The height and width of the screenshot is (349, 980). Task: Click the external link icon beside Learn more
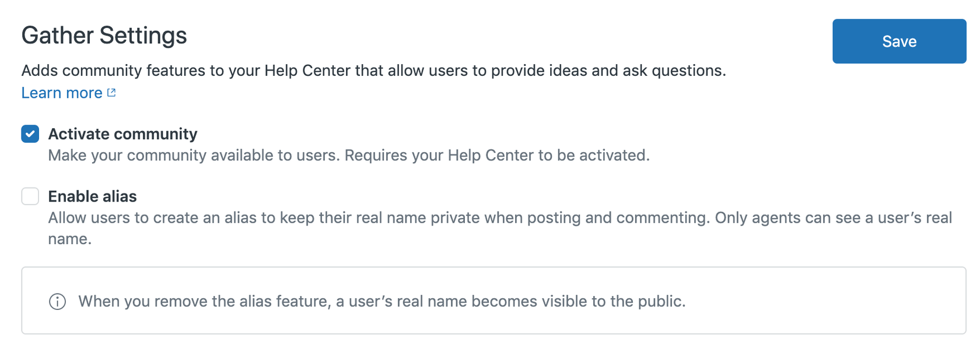(111, 93)
